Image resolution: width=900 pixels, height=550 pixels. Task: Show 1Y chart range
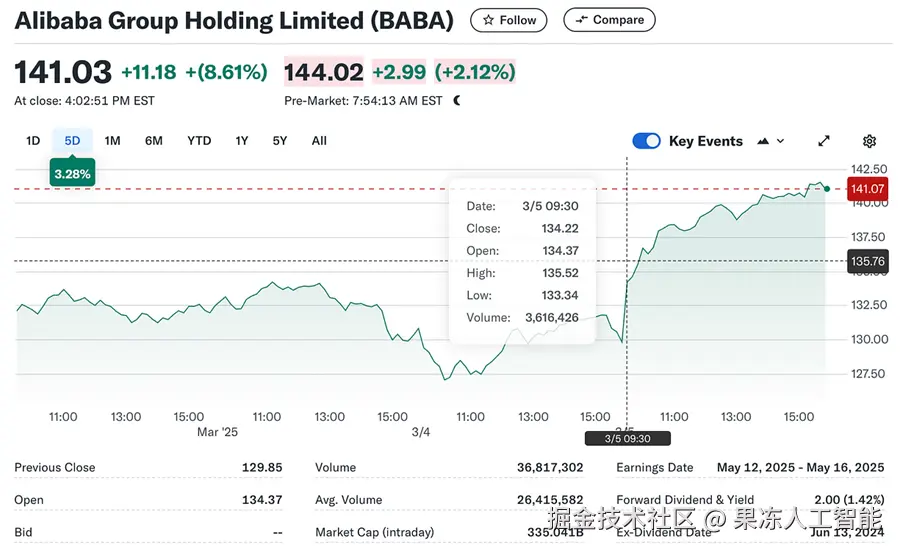coord(242,141)
